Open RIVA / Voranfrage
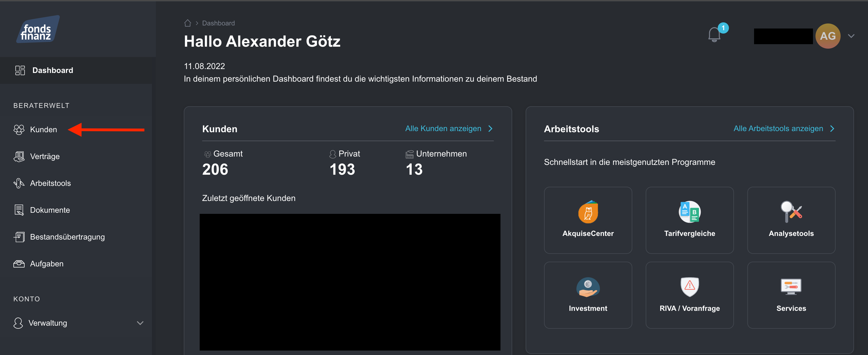The height and width of the screenshot is (355, 868). [690, 295]
